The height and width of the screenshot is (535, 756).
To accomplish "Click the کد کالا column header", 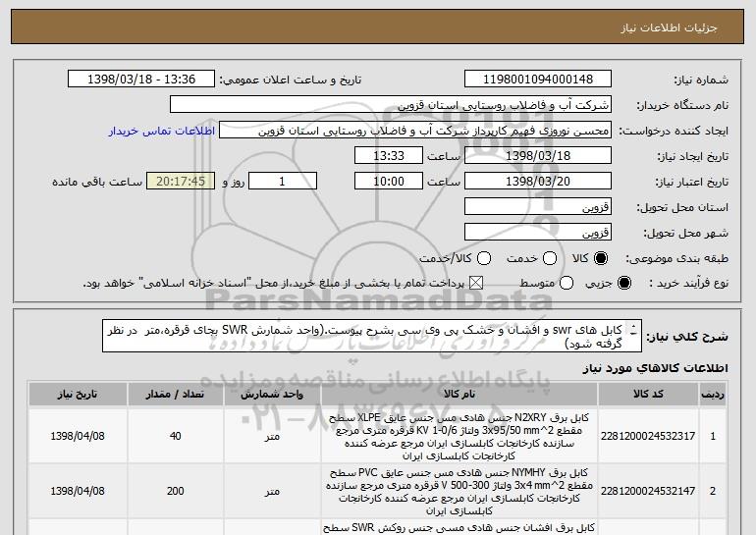I will click(648, 395).
